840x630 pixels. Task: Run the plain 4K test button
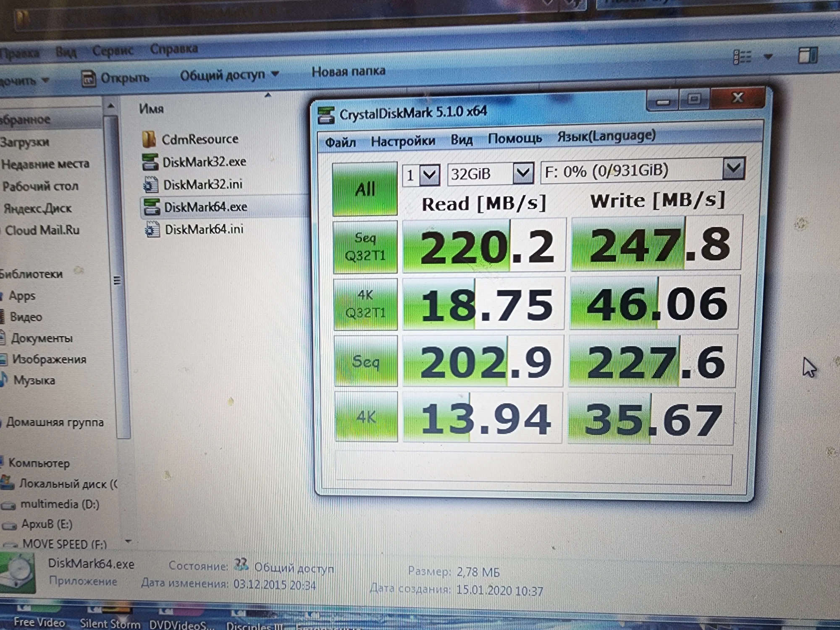coord(366,417)
